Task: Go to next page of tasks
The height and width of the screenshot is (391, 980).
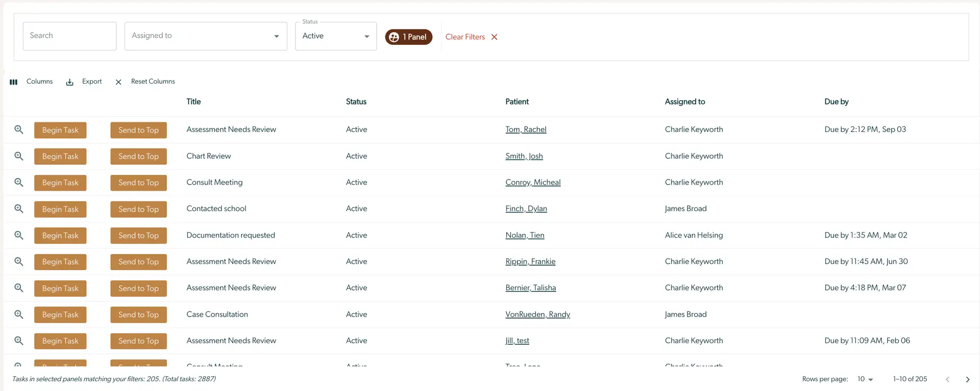Action: [967, 379]
